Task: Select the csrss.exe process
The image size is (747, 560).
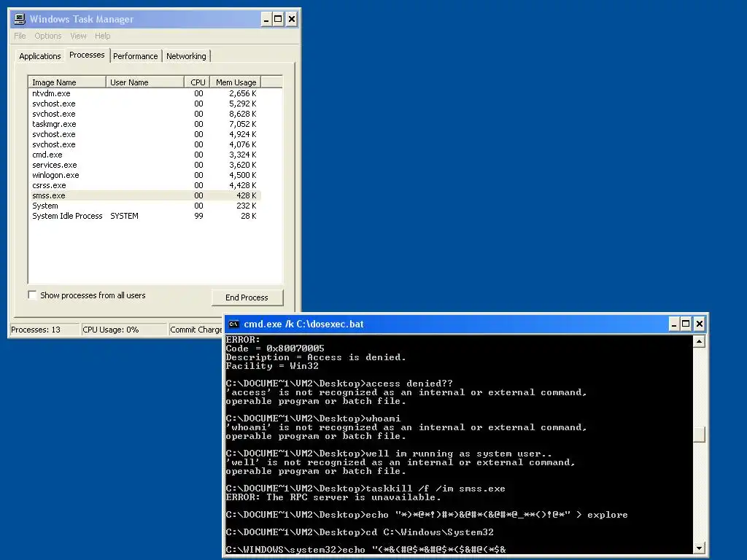Action: pos(145,185)
